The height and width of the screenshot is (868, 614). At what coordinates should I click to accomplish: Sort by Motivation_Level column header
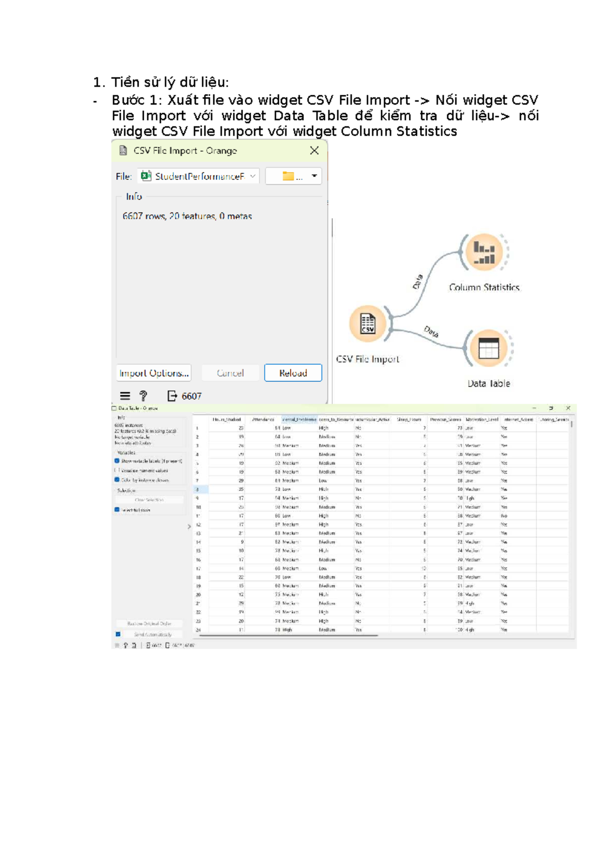click(482, 419)
